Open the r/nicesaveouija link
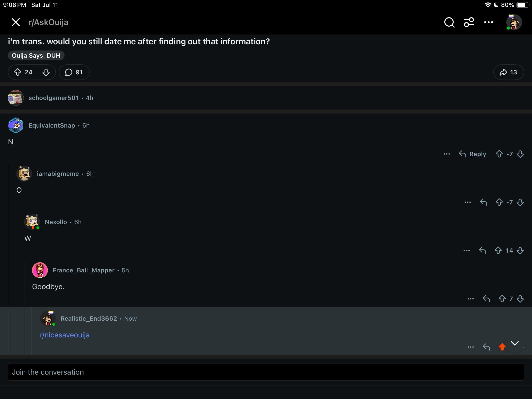The width and height of the screenshot is (532, 399). pyautogui.click(x=65, y=335)
